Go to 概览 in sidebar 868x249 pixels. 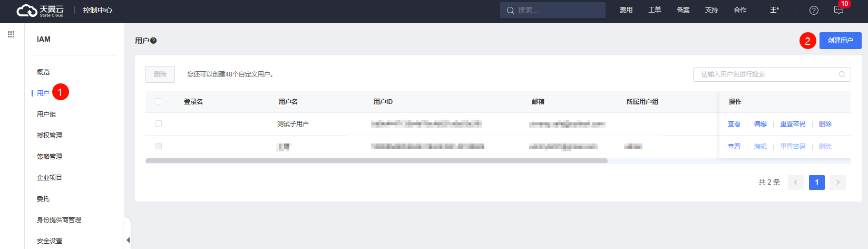point(43,72)
